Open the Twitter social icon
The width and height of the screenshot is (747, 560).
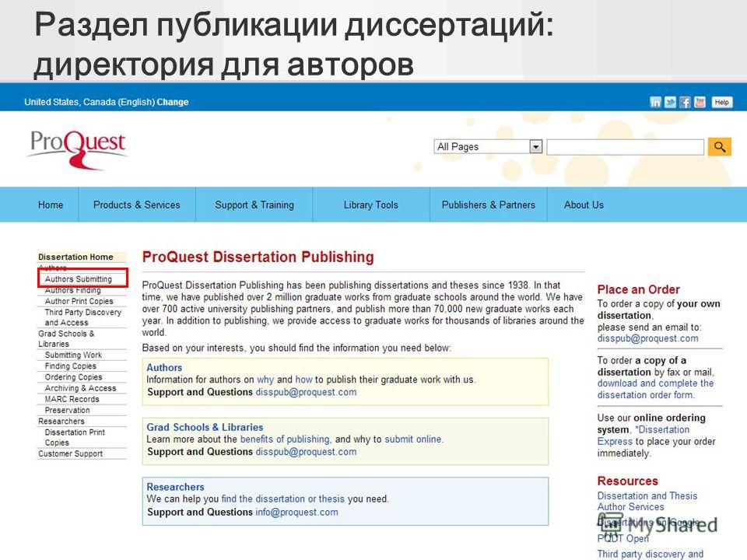coord(670,102)
